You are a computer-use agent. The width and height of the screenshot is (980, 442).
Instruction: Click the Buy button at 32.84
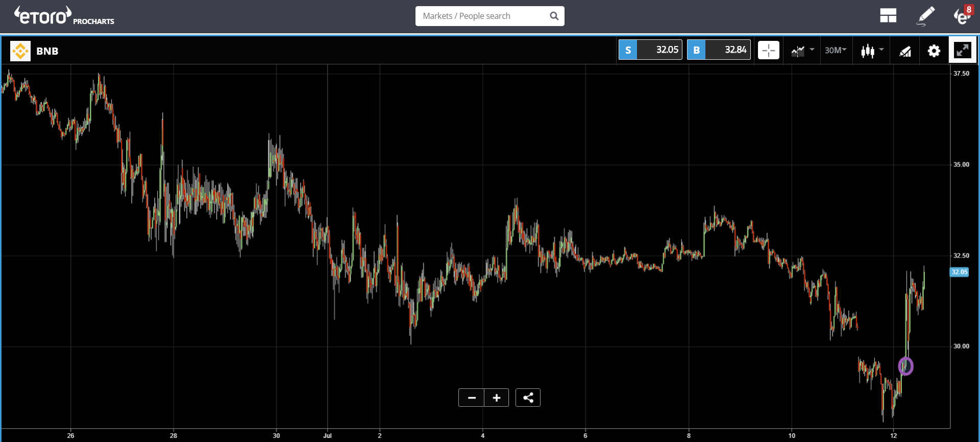tap(719, 50)
